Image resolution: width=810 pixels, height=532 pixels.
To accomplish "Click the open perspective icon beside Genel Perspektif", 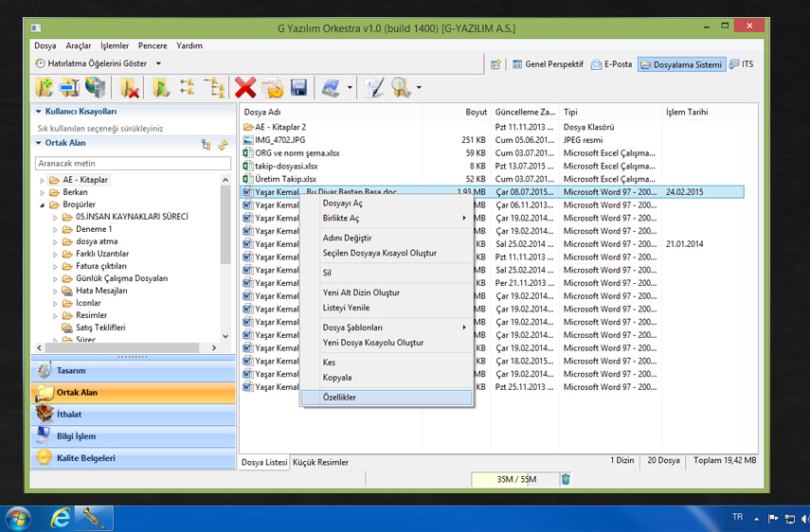I will [x=495, y=64].
